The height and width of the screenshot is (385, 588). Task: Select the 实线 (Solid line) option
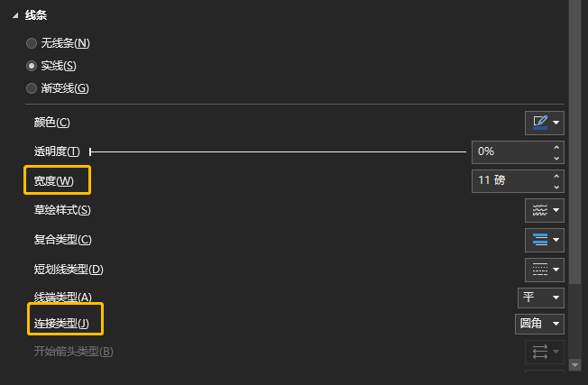(x=32, y=66)
